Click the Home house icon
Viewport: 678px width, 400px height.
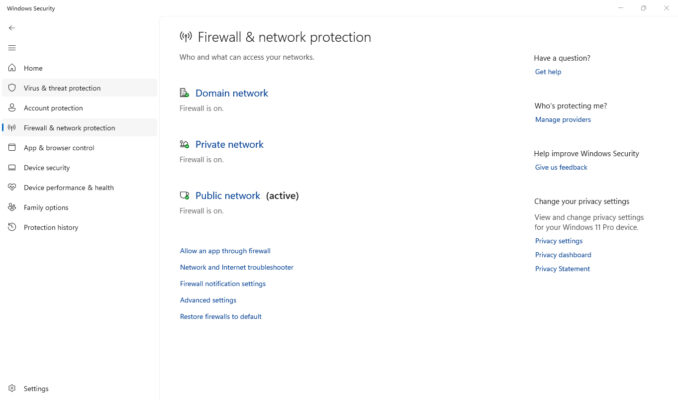(x=12, y=68)
